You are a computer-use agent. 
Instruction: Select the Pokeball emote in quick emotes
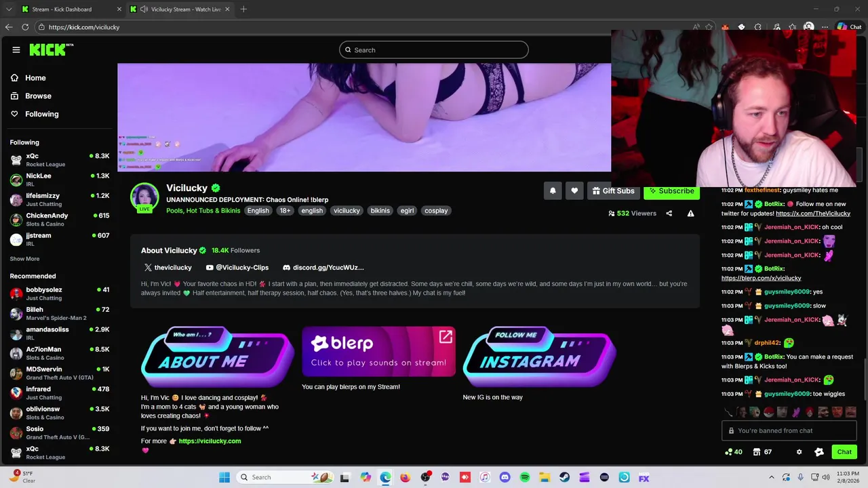768,412
